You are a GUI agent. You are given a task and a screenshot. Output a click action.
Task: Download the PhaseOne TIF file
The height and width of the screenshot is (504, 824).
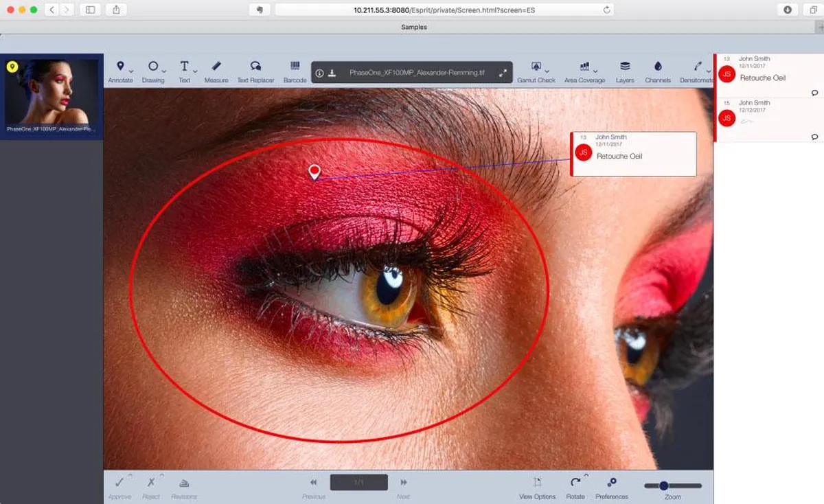point(332,73)
